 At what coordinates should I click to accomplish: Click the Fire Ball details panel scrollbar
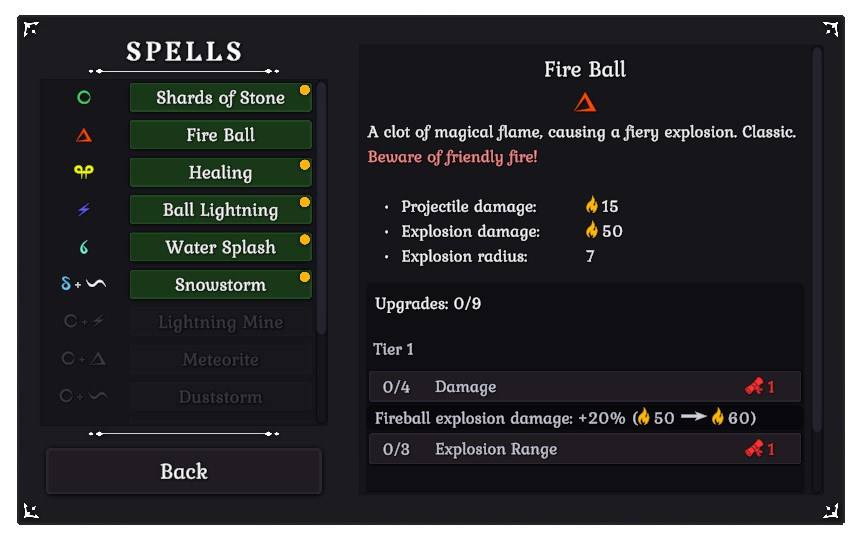(817, 240)
